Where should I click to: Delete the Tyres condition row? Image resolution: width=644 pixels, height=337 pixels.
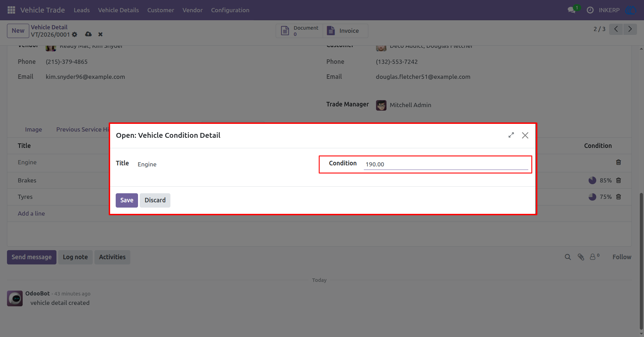(x=619, y=197)
